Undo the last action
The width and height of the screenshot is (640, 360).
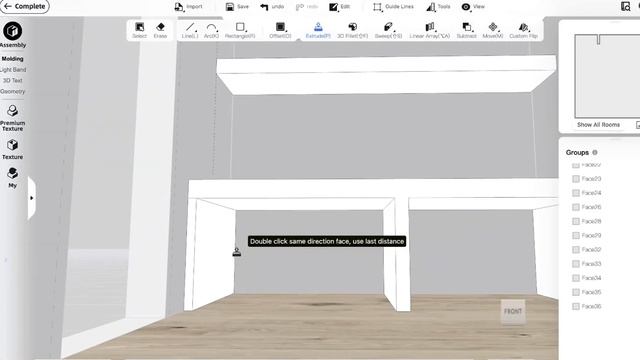[272, 7]
